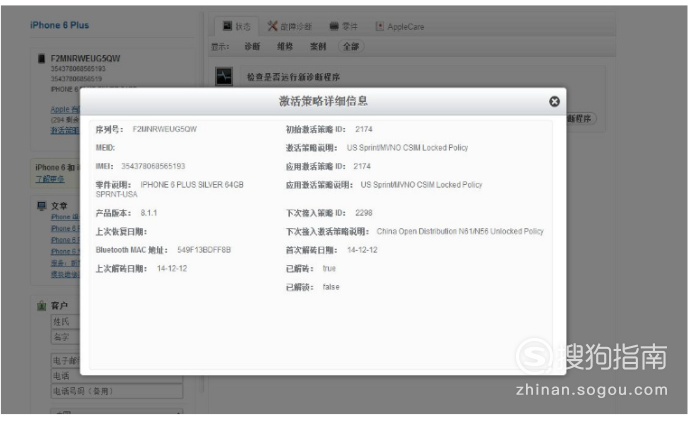The height and width of the screenshot is (424, 692).
Task: Filter display by 诊断
Action: 252,46
